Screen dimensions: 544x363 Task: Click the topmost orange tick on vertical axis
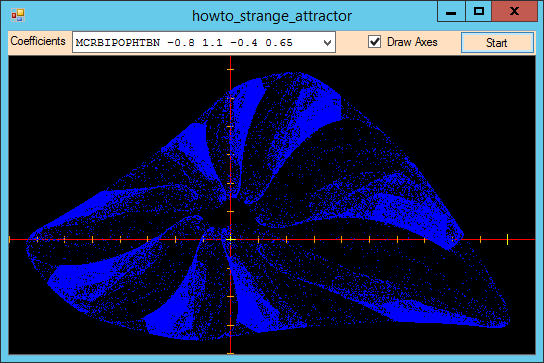pyautogui.click(x=230, y=69)
